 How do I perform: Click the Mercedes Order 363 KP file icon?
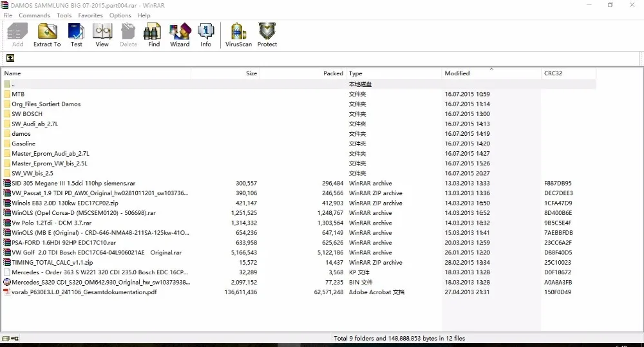7,272
